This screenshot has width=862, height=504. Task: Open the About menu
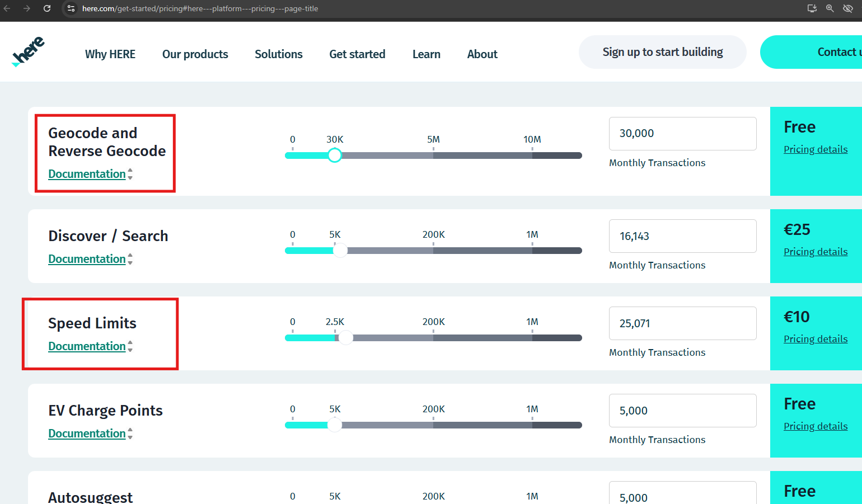pos(482,54)
